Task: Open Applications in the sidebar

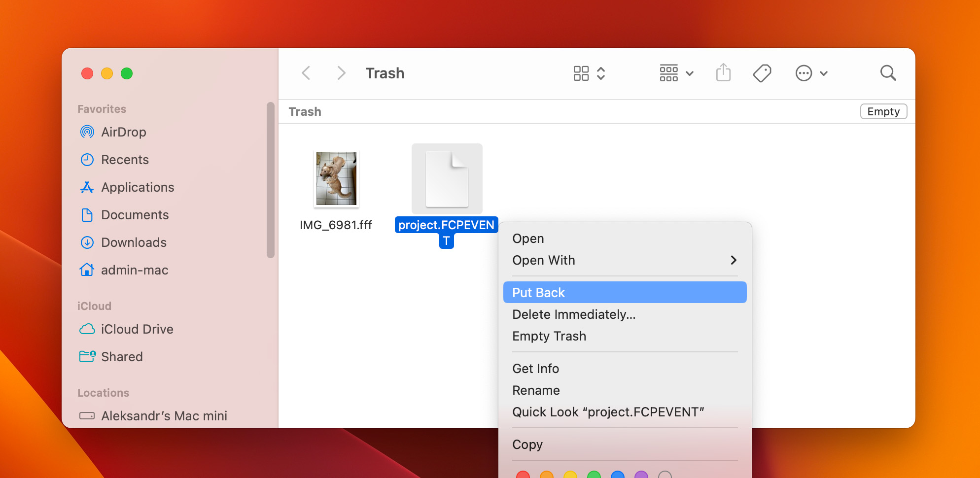Action: click(127, 187)
